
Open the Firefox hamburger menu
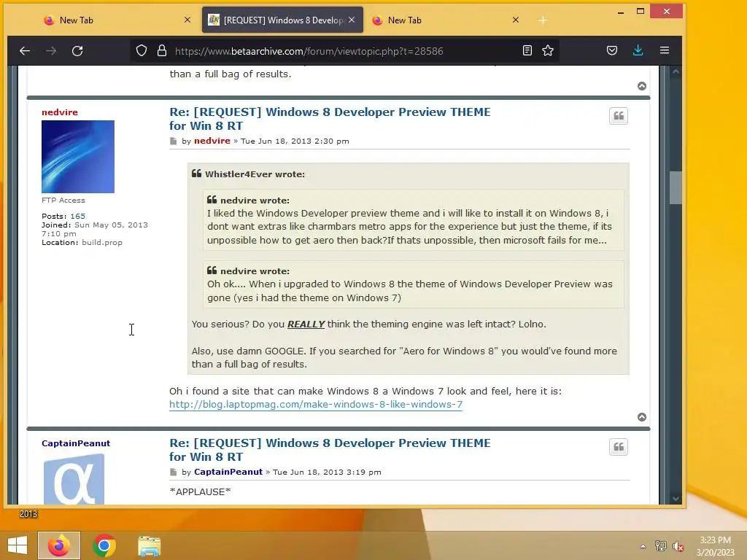665,50
